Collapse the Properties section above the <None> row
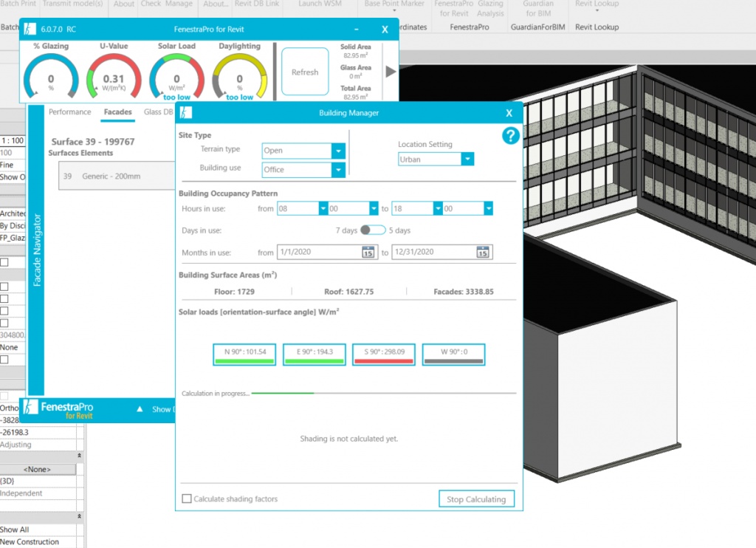This screenshot has height=548, width=756. click(79, 456)
